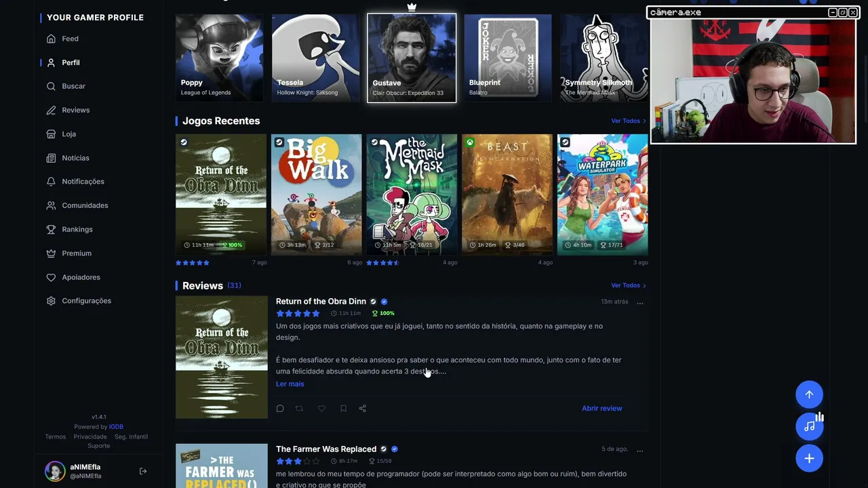
Task: Open Return of the Obra Dinn in Jogos Recentes
Action: (221, 195)
